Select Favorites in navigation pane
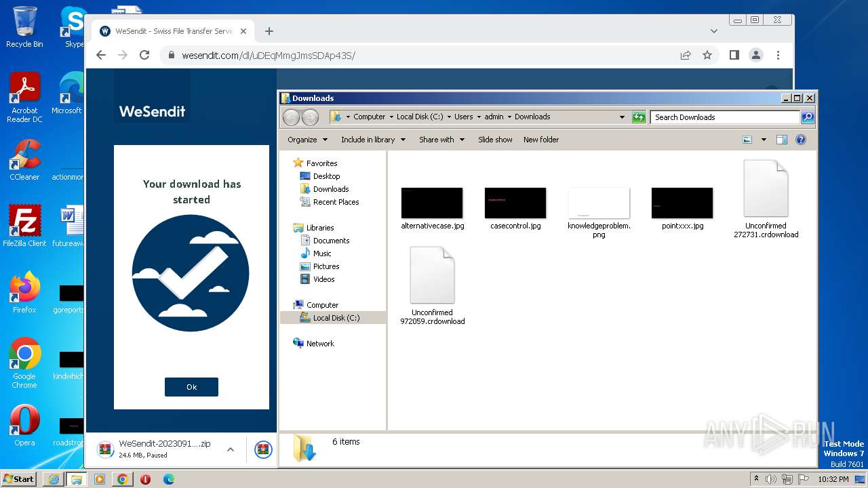 point(321,163)
